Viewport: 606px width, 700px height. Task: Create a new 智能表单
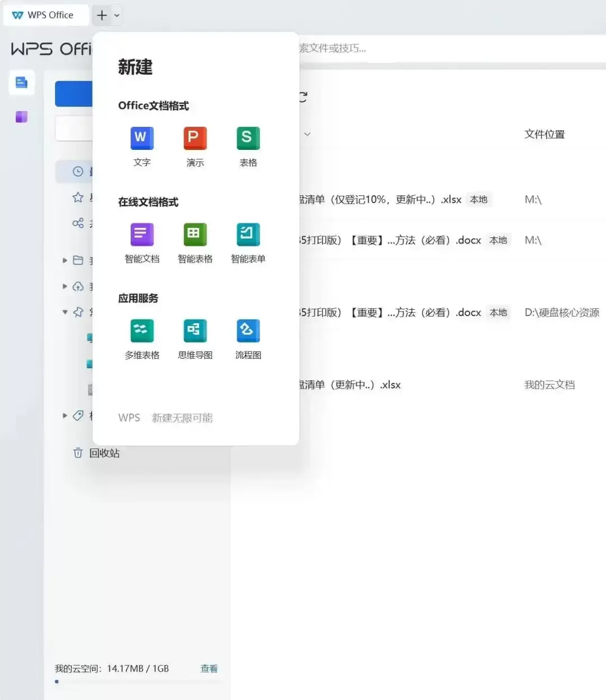pyautogui.click(x=248, y=243)
